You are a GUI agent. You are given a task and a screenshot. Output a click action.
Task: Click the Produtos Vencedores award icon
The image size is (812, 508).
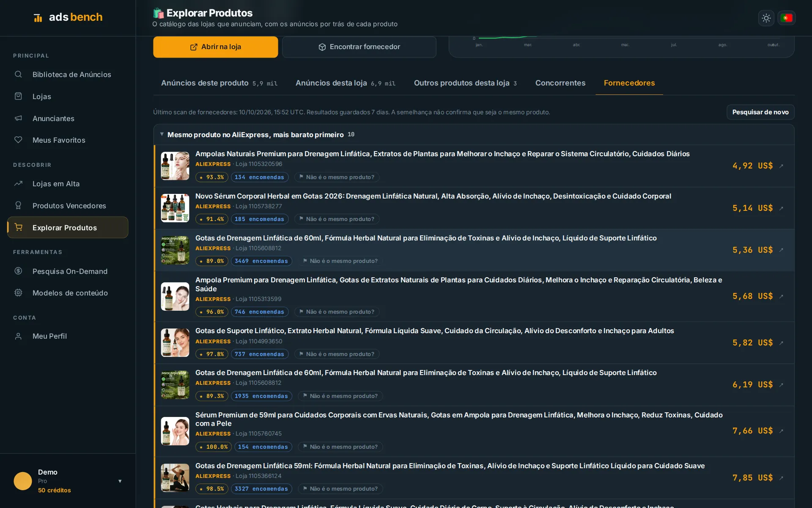pos(18,205)
